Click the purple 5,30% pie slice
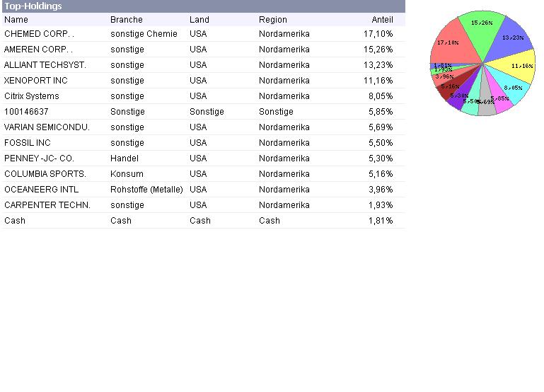544x392 pixels. [463, 93]
